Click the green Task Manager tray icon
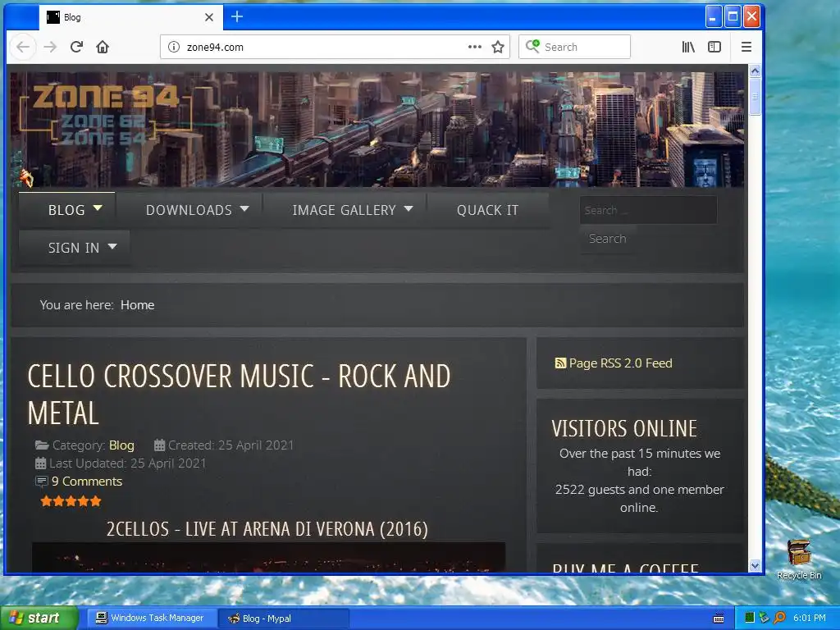This screenshot has width=840, height=630. 750,619
